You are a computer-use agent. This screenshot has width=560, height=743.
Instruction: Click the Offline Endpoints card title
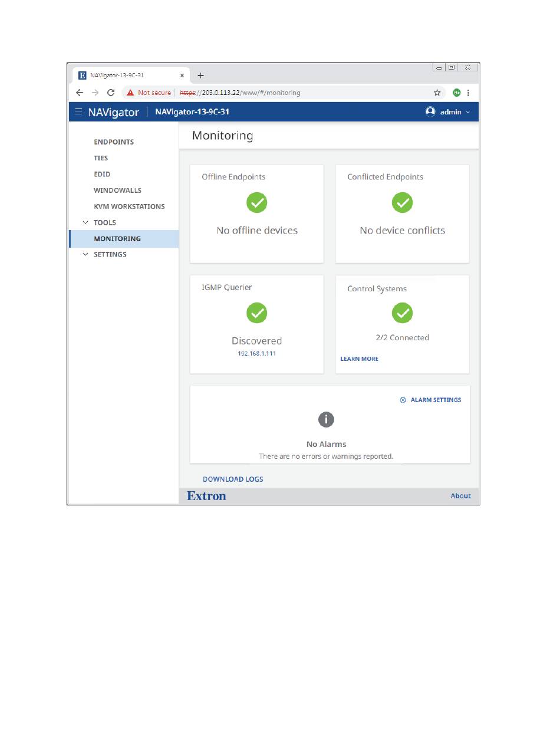[233, 177]
